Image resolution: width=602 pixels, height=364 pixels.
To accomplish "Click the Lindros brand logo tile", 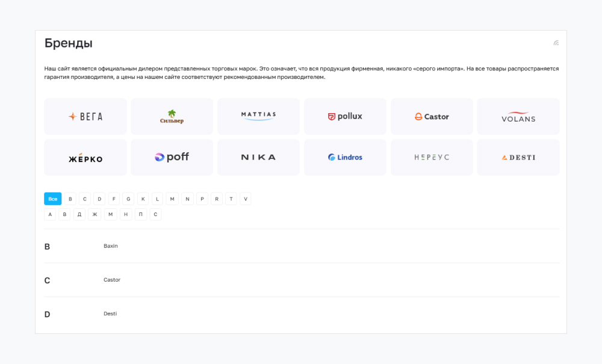I will click(345, 158).
